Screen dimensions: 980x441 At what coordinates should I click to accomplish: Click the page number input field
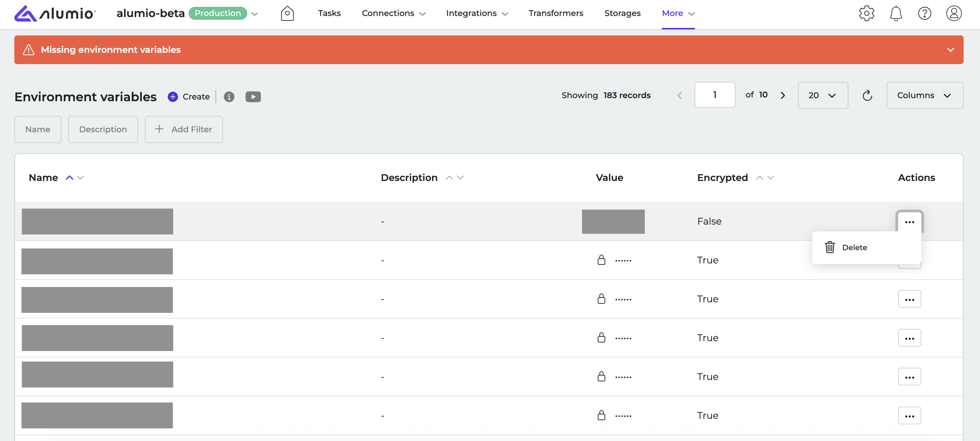714,95
